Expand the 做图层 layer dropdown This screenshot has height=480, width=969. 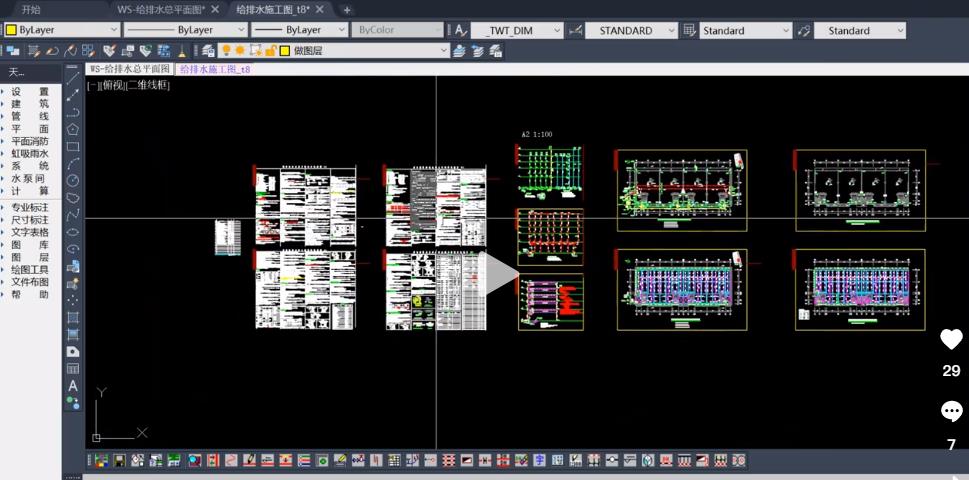tap(444, 50)
